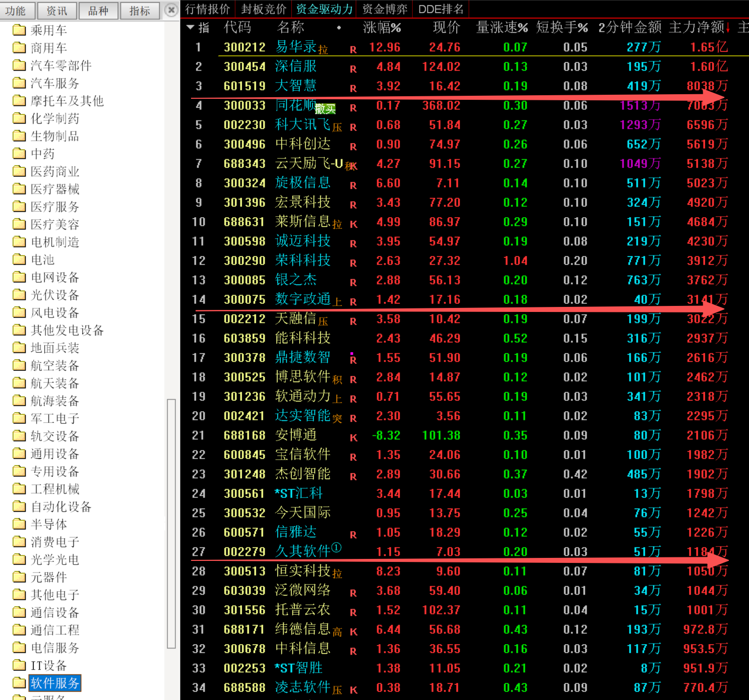Select the *ST智胜 stock name
This screenshot has height=700, width=749.
point(299,668)
